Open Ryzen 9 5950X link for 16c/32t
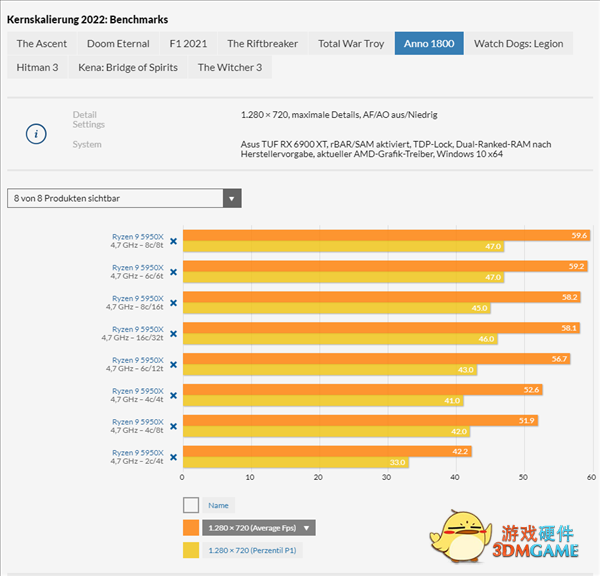Screen dimensions: 600x576 pos(138,330)
